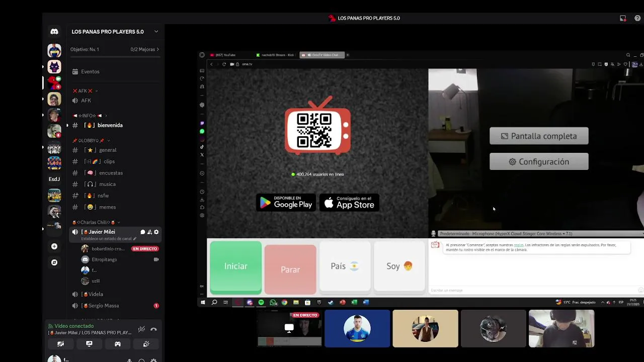Open the general text channel
The height and width of the screenshot is (362, 644).
click(115, 150)
